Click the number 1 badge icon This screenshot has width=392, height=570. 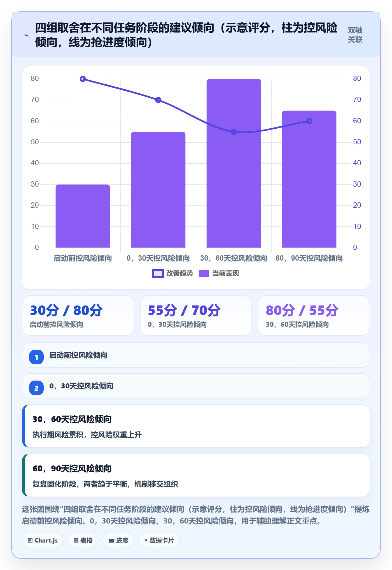tap(36, 357)
